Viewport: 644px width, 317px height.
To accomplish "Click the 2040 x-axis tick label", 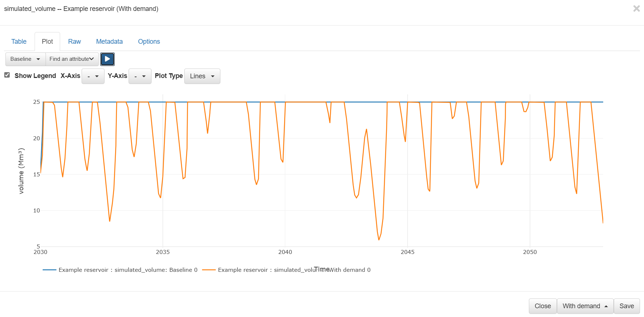I will [x=285, y=252].
